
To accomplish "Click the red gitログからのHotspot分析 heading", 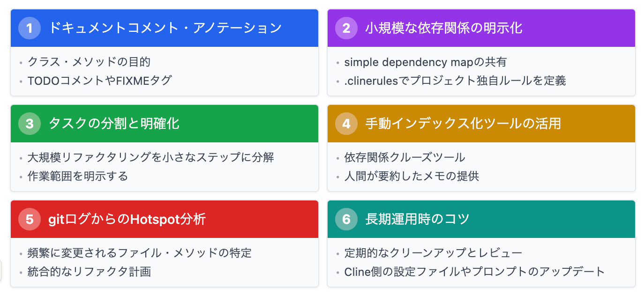I will tap(127, 219).
